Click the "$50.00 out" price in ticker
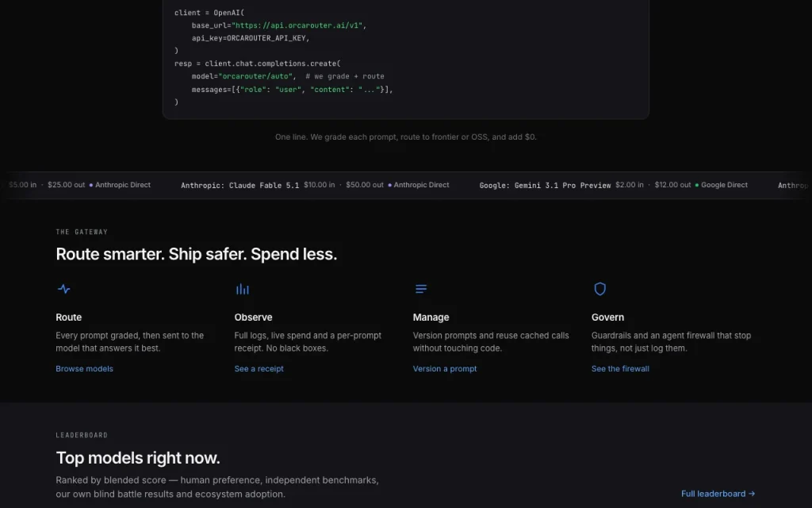The image size is (812, 508). click(365, 185)
